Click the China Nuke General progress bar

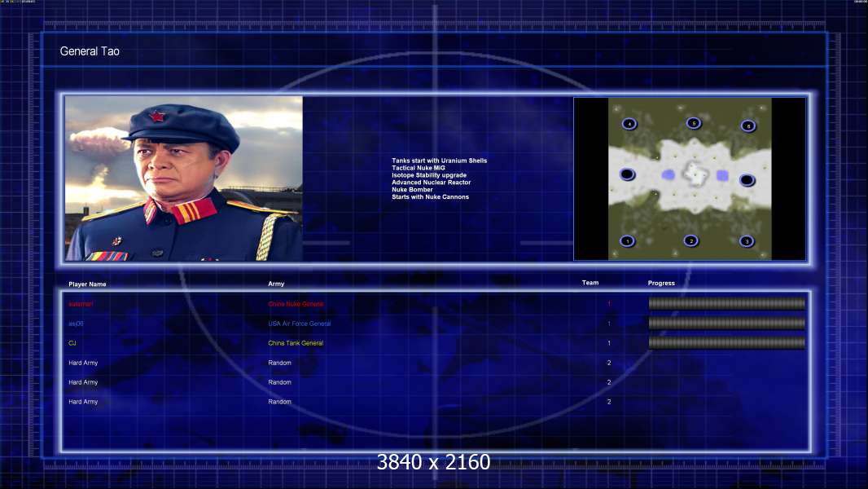tap(727, 303)
